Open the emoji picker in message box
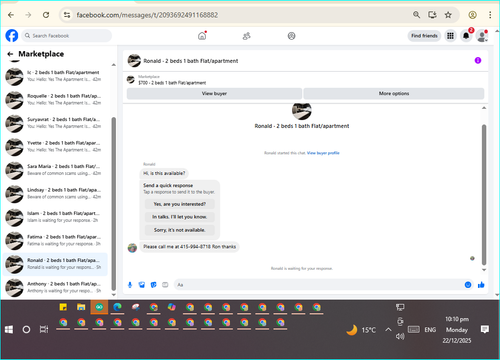 click(468, 285)
